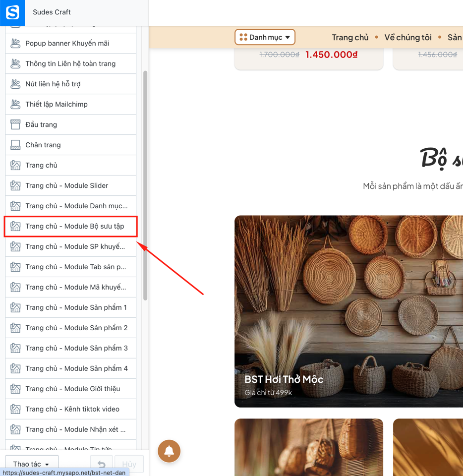Open Popup banner Khuyến mãi settings
Screen dimensions: 463x476
point(71,44)
